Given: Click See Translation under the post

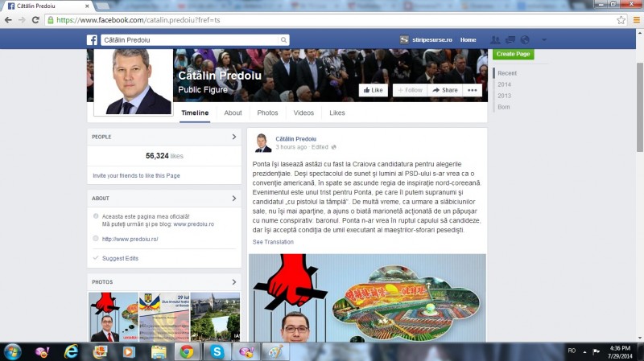Looking at the screenshot, I should [x=273, y=242].
